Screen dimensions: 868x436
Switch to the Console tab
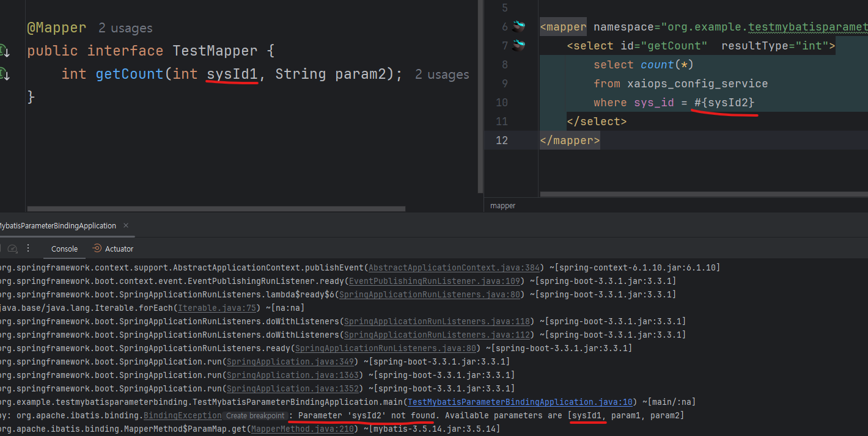click(64, 249)
